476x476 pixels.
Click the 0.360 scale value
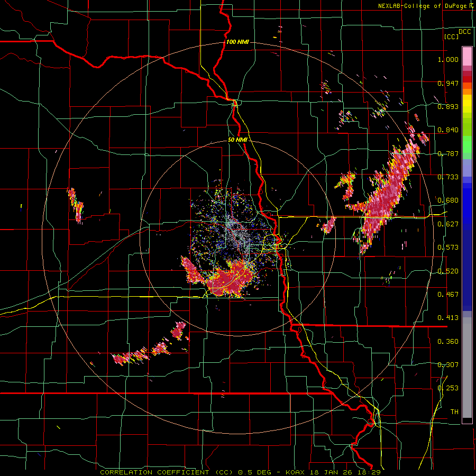pos(448,342)
